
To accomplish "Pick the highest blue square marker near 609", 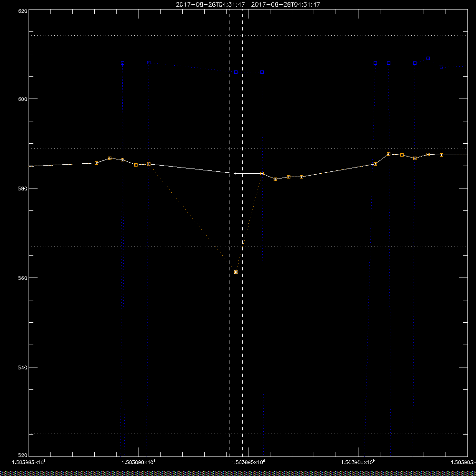I will pos(428,58).
